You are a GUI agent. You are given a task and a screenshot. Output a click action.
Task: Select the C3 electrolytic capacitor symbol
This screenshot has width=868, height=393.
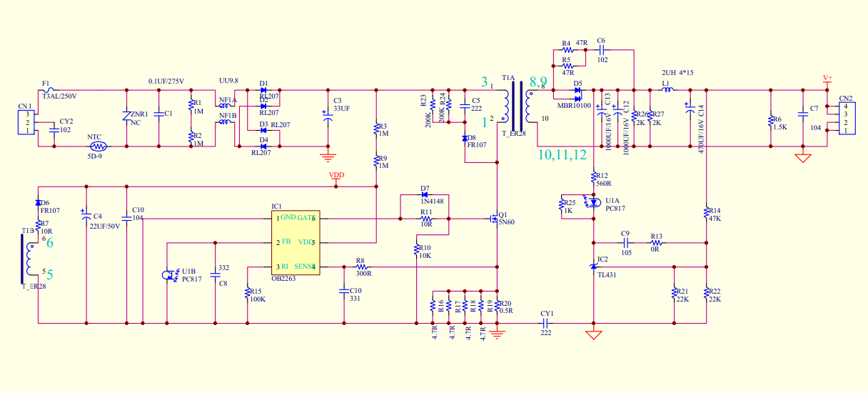pos(328,115)
